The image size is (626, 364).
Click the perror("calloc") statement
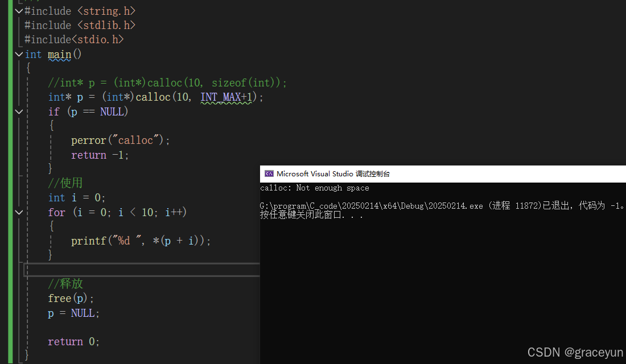click(x=121, y=140)
